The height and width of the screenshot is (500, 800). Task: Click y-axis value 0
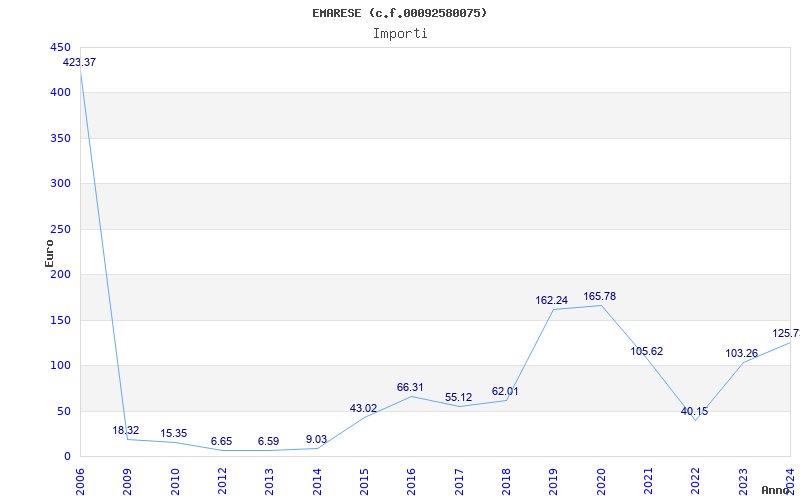tap(67, 457)
